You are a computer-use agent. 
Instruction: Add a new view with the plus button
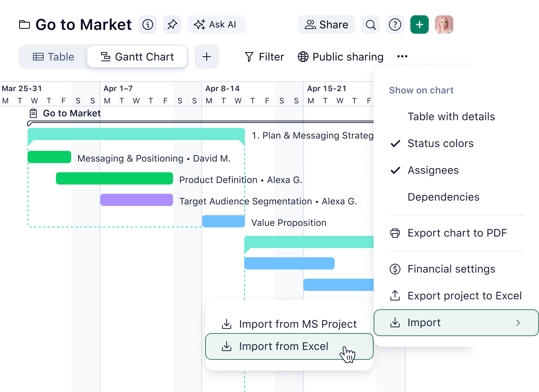(x=207, y=56)
